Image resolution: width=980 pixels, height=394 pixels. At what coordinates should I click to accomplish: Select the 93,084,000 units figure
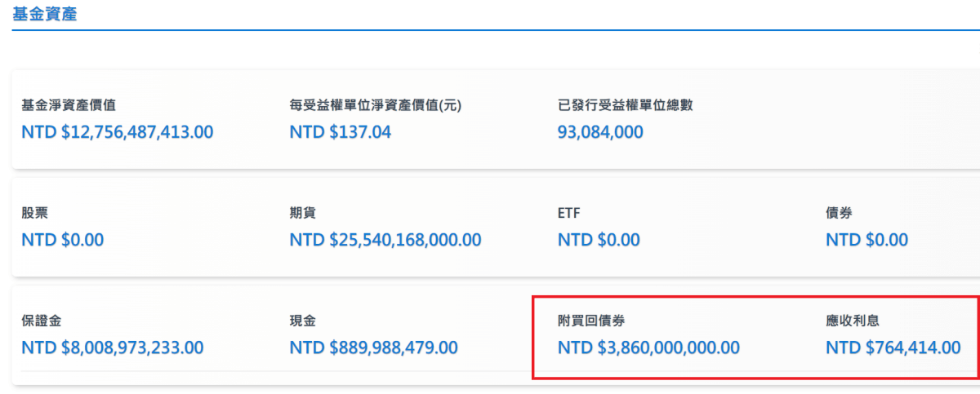click(600, 132)
